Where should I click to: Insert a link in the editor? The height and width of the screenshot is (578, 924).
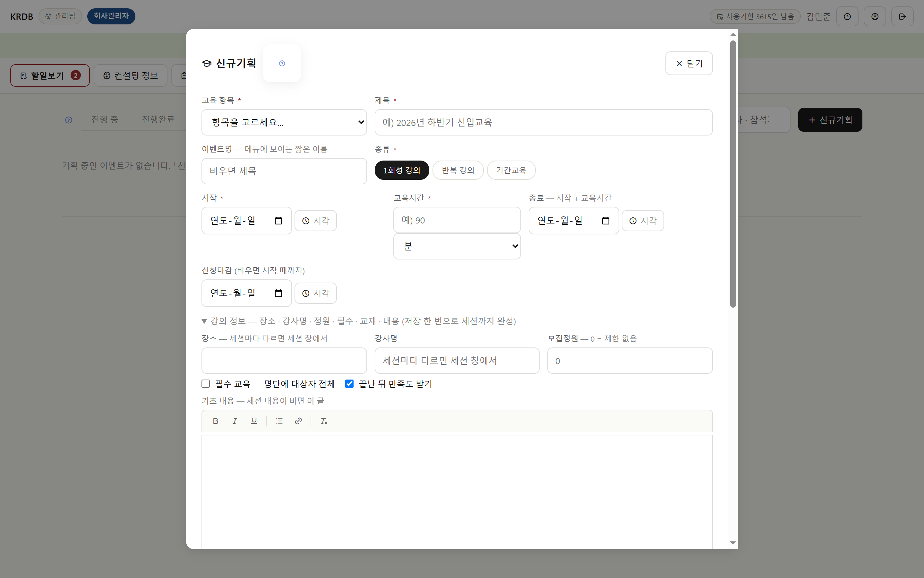299,421
